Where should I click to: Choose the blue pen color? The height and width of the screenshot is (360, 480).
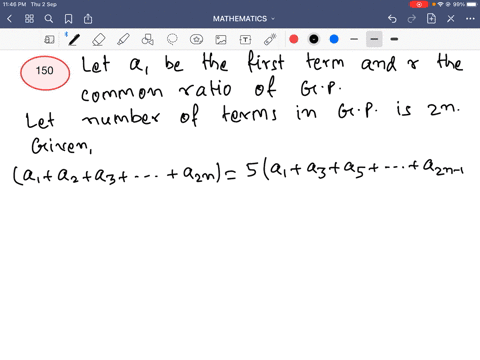tap(334, 39)
